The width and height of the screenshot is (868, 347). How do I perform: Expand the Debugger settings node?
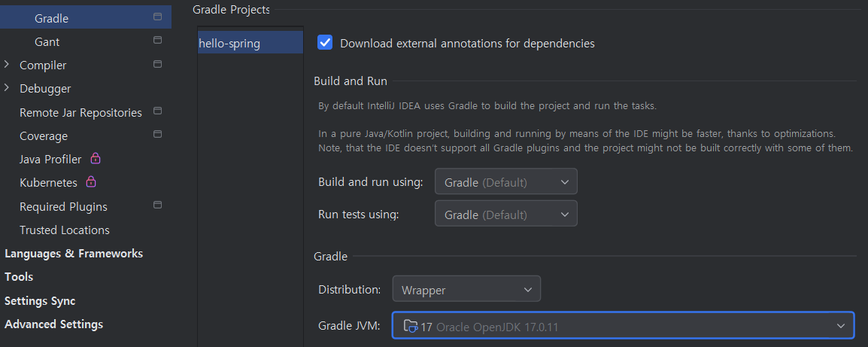click(7, 88)
